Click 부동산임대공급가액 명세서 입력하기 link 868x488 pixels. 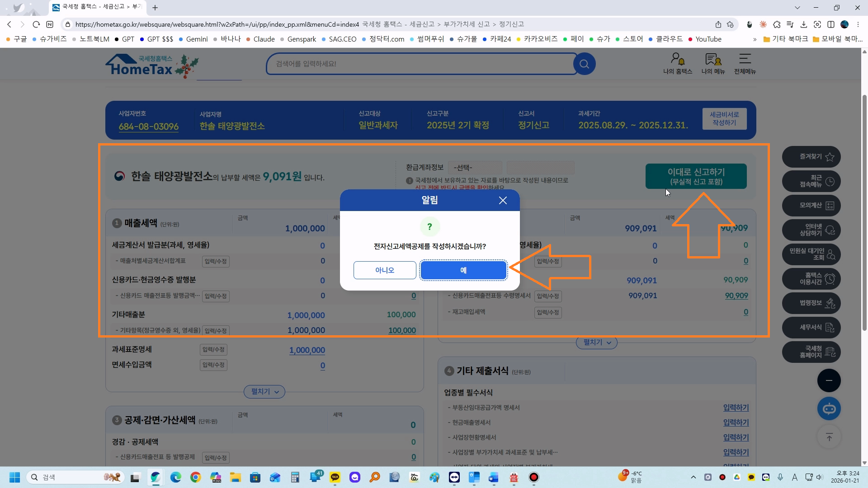click(x=736, y=408)
